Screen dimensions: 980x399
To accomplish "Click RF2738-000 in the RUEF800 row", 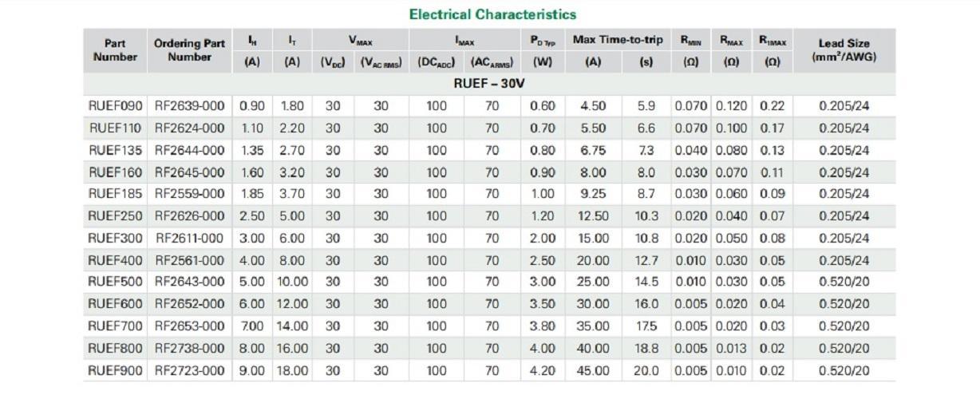I will [x=190, y=348].
